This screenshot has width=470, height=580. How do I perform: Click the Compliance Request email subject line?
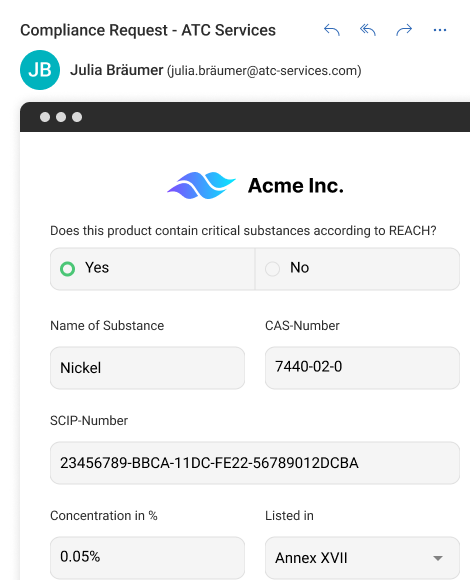pos(148,30)
